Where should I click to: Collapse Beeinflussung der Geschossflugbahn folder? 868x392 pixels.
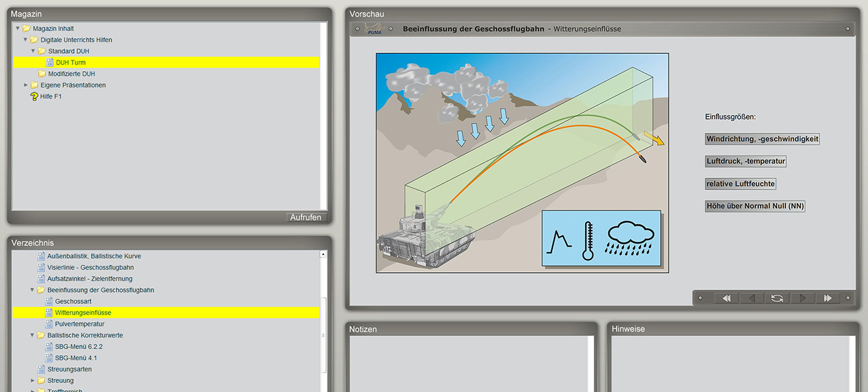click(33, 290)
